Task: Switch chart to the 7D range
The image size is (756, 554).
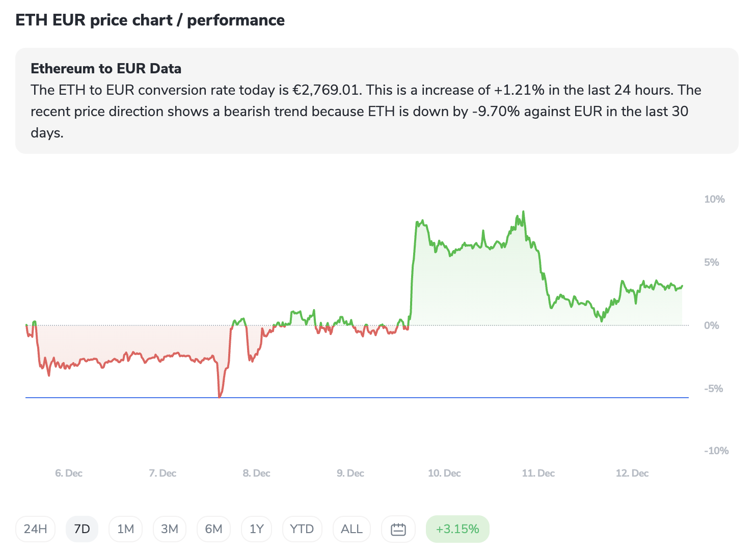Action: click(82, 529)
